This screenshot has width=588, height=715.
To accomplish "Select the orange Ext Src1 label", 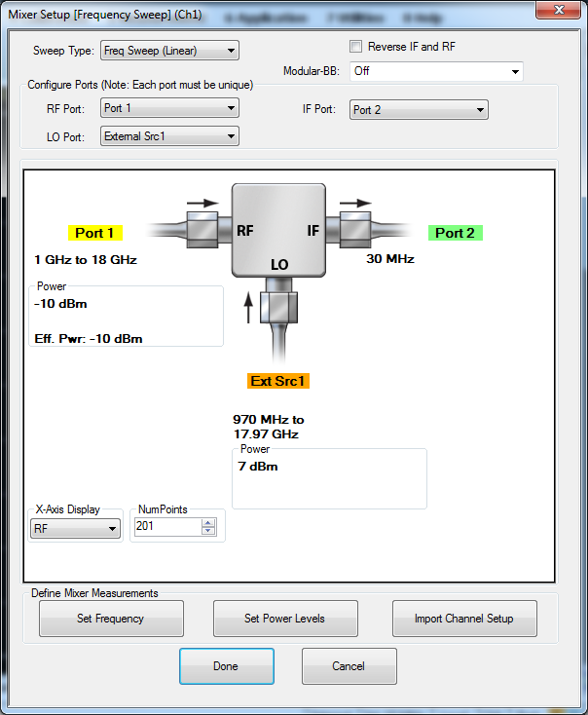I will pyautogui.click(x=278, y=381).
